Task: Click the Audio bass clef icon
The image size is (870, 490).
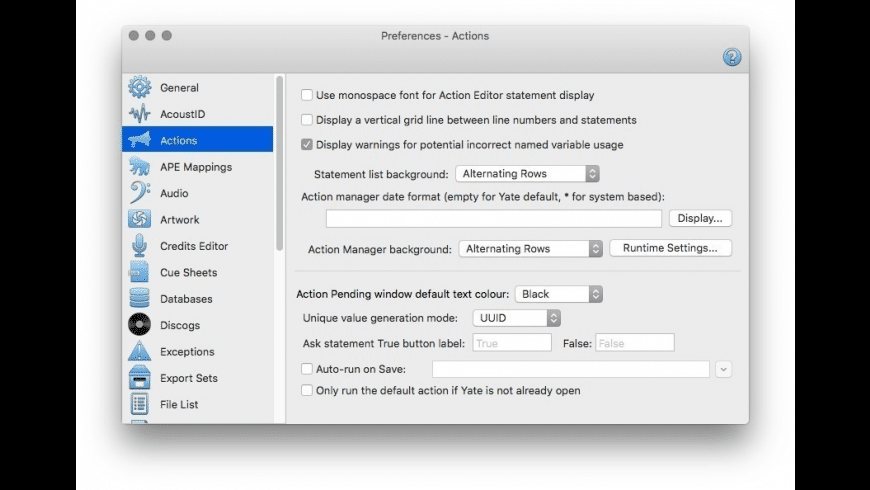Action: (x=139, y=193)
